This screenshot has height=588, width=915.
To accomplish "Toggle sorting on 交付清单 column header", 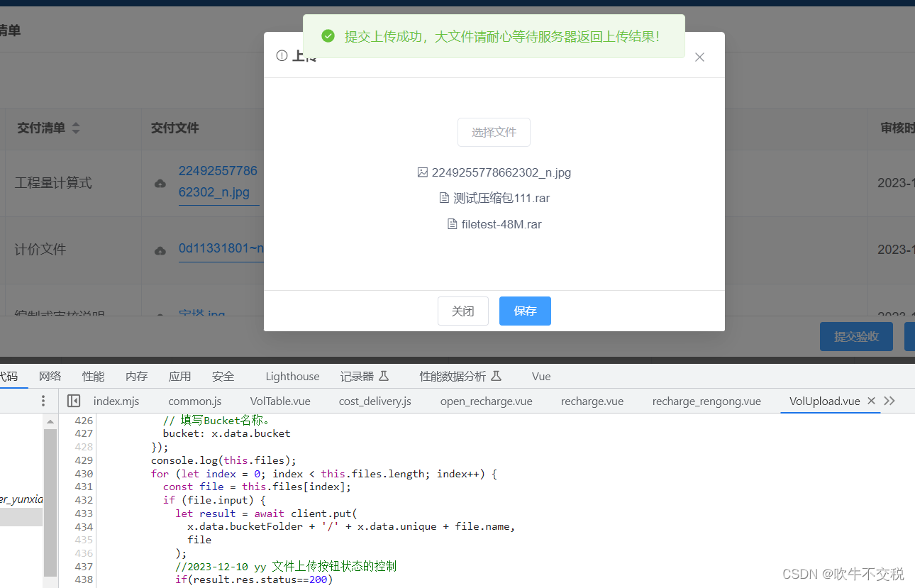I will tap(75, 128).
